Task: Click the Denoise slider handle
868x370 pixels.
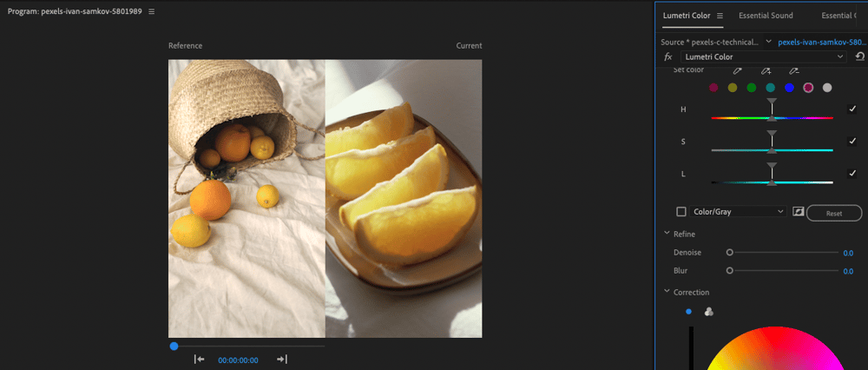Action: pyautogui.click(x=730, y=253)
